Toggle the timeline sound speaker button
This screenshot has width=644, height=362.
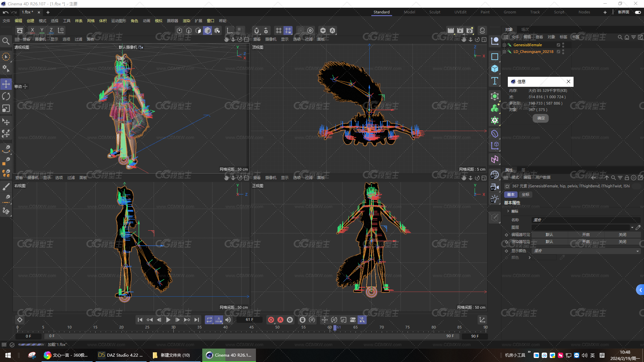click(x=228, y=320)
